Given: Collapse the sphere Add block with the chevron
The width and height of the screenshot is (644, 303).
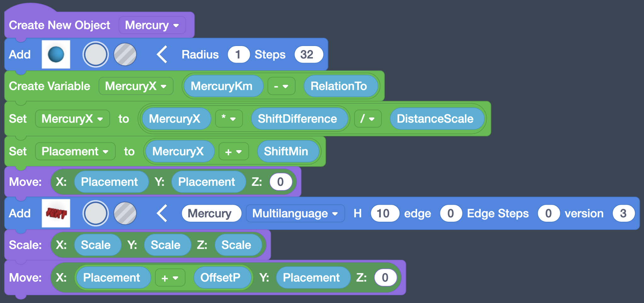Looking at the screenshot, I should [162, 54].
